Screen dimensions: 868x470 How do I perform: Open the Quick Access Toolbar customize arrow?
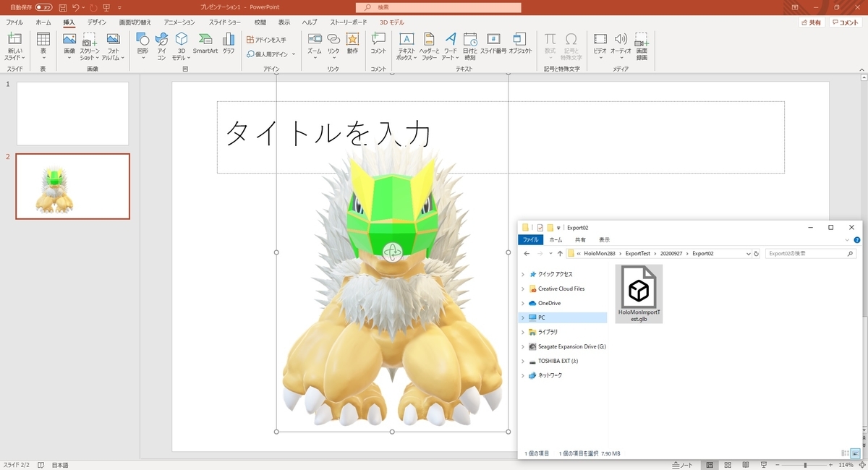(x=119, y=7)
